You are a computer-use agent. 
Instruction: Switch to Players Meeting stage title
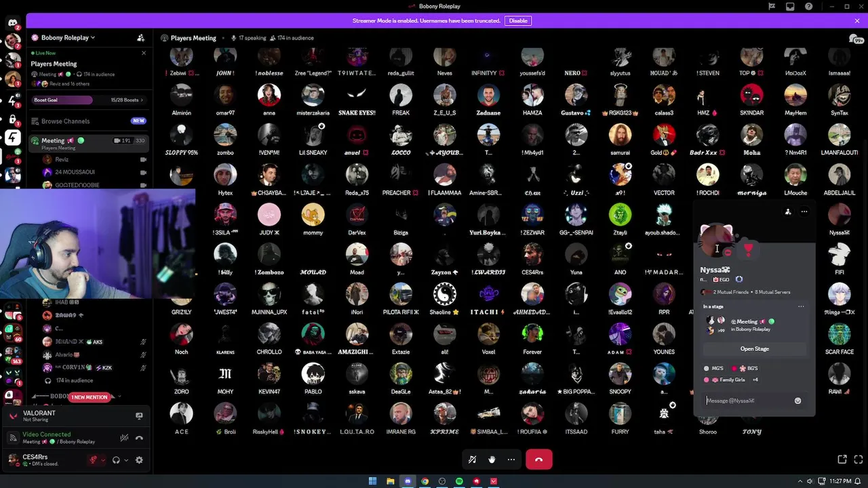coord(193,38)
